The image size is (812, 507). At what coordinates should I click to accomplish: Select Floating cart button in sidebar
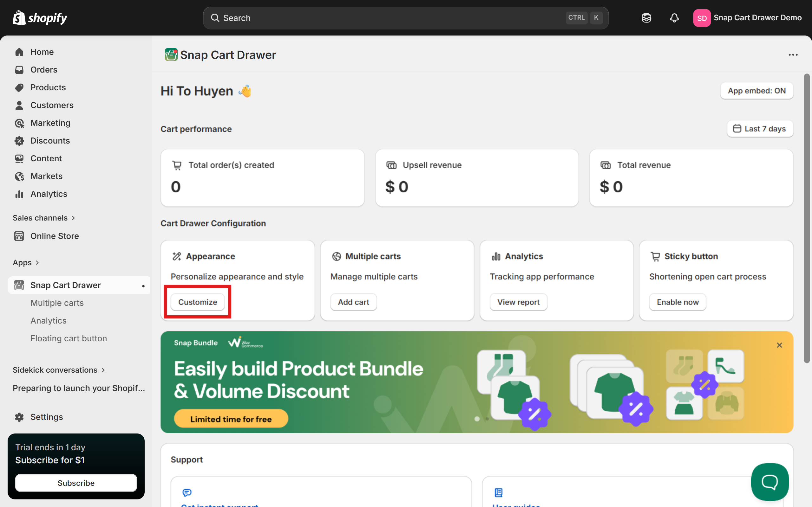pos(69,338)
